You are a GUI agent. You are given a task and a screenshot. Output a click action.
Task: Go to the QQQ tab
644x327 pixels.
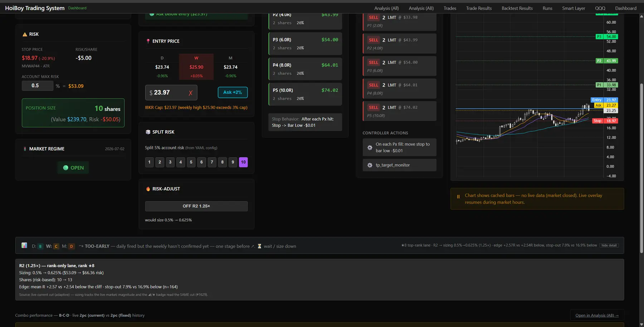[x=600, y=8]
